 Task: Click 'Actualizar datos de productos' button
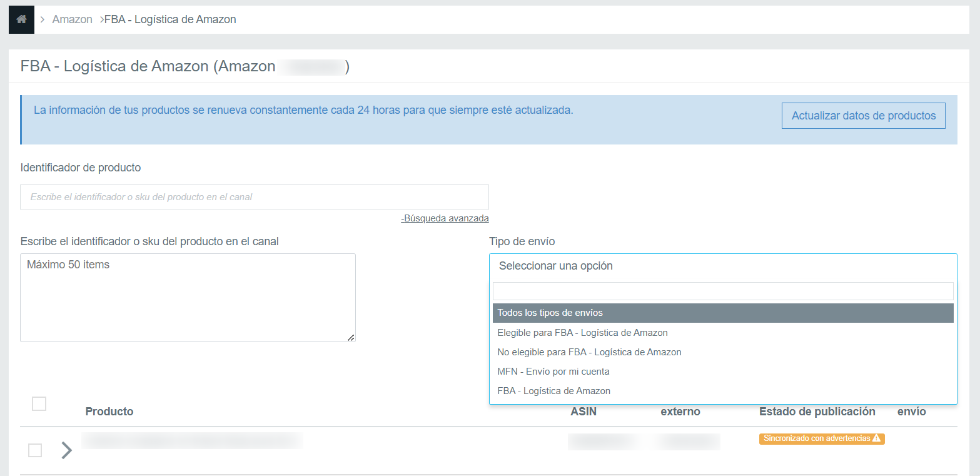pos(864,116)
